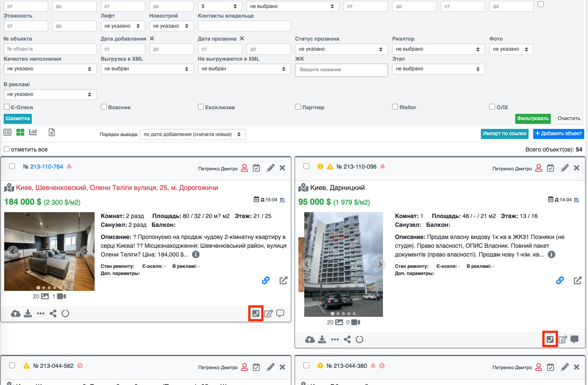This screenshot has height=385, width=588.
Task: Click the pencil edit icon on listing 213-110-096
Action: click(565, 168)
